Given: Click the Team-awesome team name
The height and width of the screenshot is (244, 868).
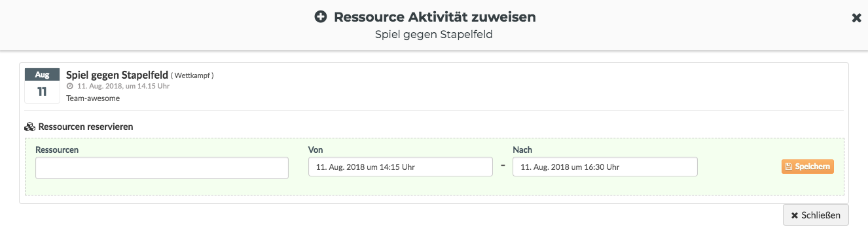Looking at the screenshot, I should tap(93, 98).
